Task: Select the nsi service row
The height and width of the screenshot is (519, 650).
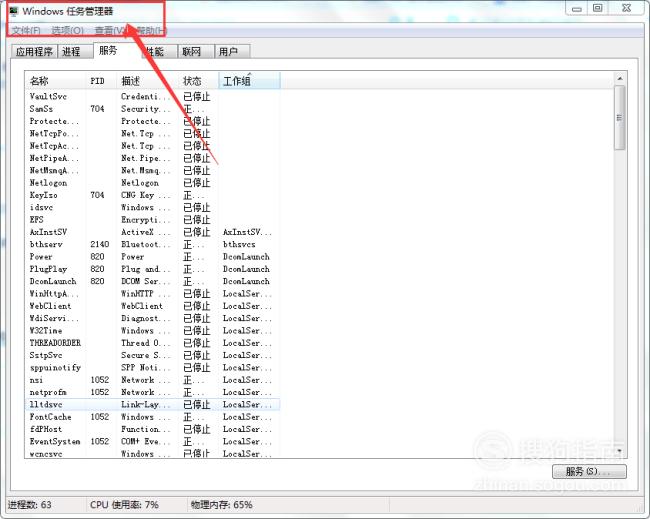Action: click(x=153, y=380)
